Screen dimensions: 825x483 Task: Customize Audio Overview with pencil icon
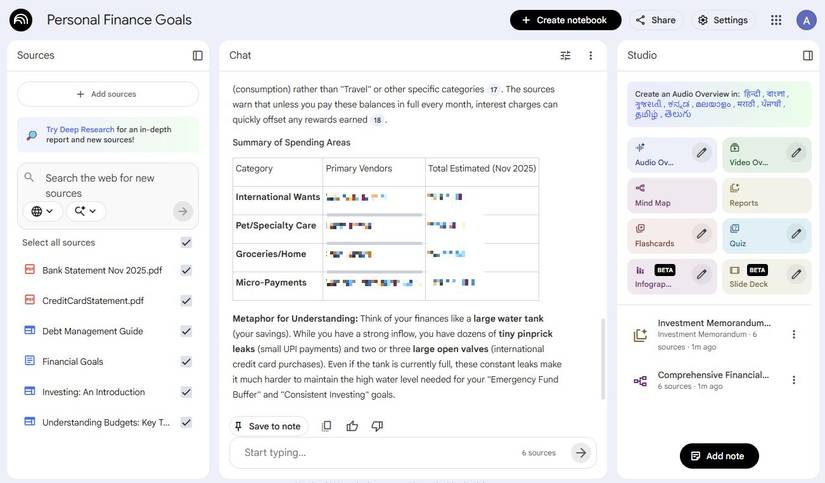coord(702,153)
